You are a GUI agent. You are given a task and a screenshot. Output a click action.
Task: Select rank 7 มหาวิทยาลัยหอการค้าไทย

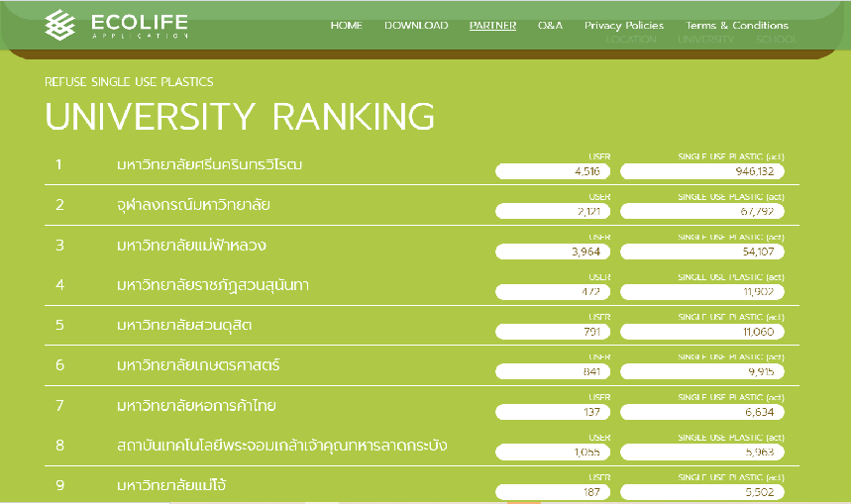196,405
